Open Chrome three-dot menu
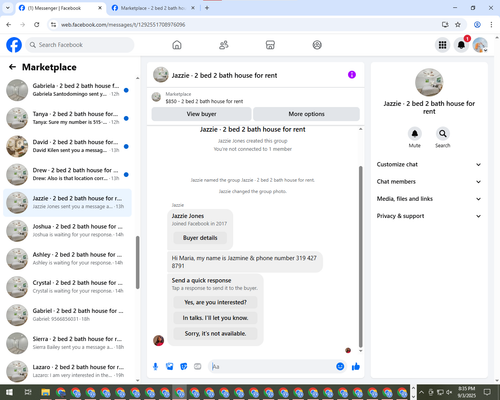This screenshot has height=400, width=500. [x=491, y=25]
